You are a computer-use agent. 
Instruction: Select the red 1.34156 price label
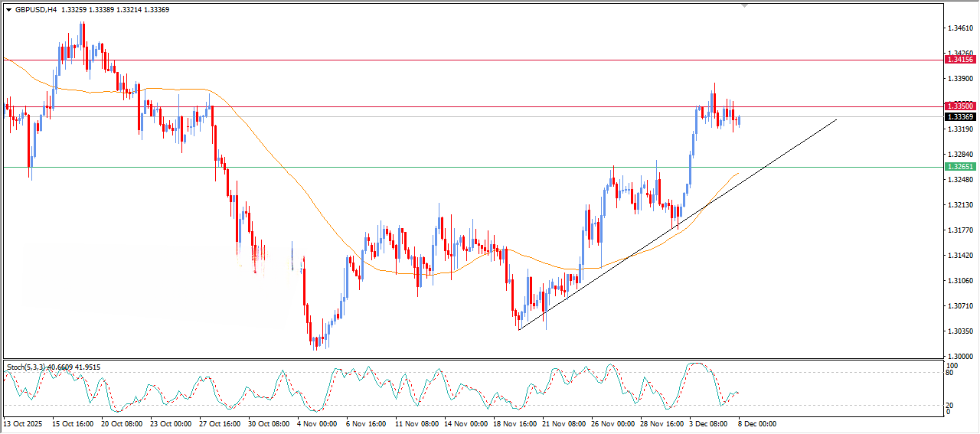coord(960,59)
